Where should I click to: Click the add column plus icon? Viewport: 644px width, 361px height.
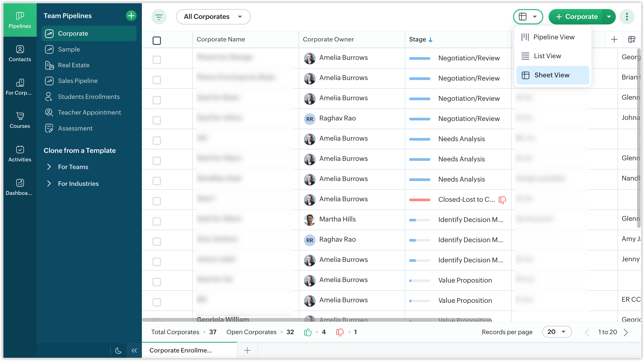[614, 40]
